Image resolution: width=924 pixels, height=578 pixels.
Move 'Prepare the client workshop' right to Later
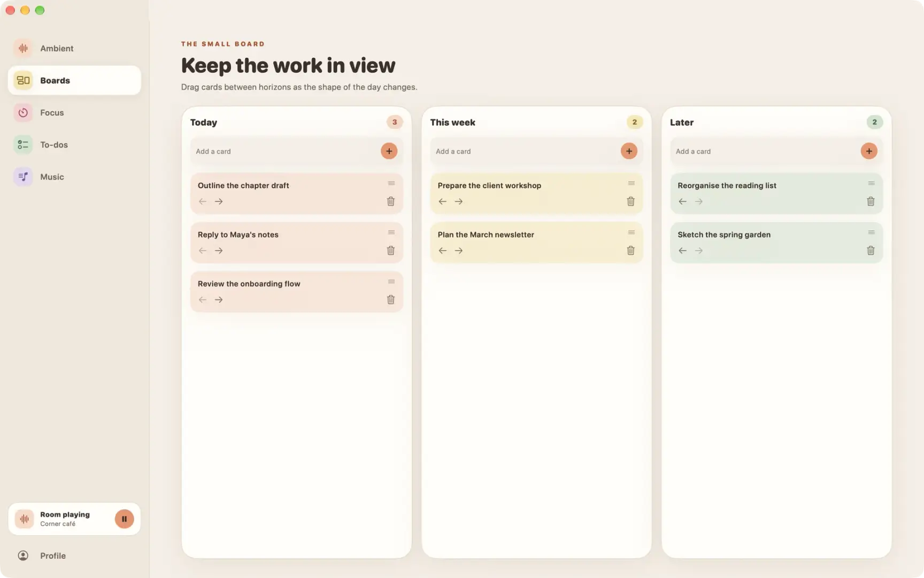tap(459, 201)
